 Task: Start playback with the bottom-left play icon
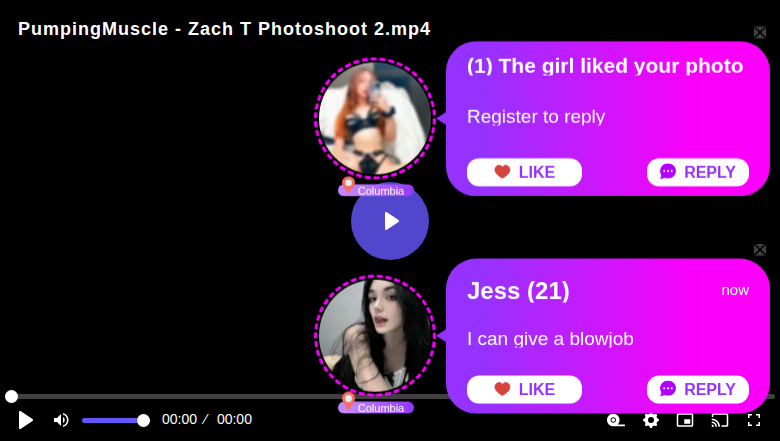[x=25, y=420]
